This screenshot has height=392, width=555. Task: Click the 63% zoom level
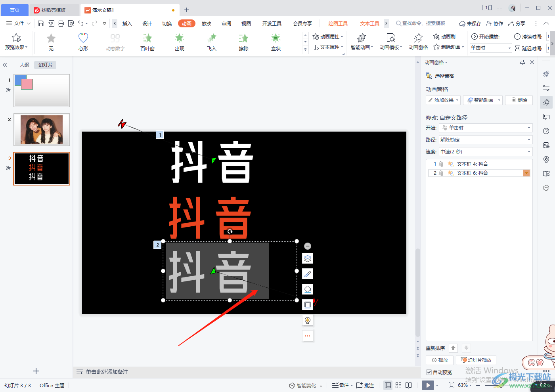tap(463, 385)
